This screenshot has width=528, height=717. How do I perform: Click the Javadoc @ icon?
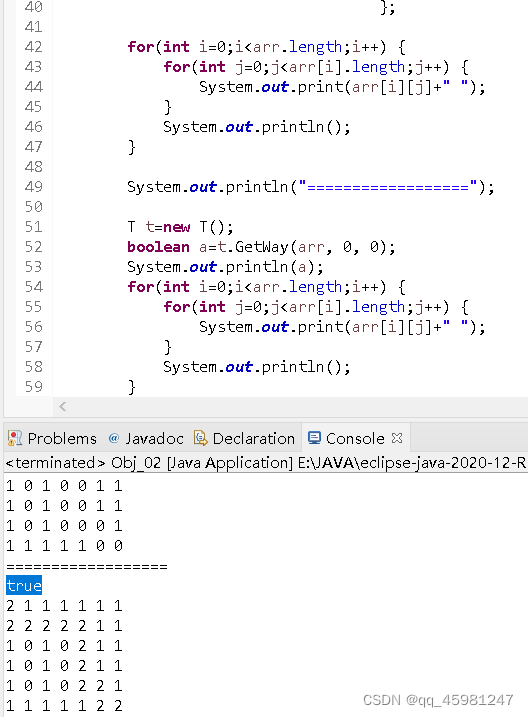[x=114, y=438]
